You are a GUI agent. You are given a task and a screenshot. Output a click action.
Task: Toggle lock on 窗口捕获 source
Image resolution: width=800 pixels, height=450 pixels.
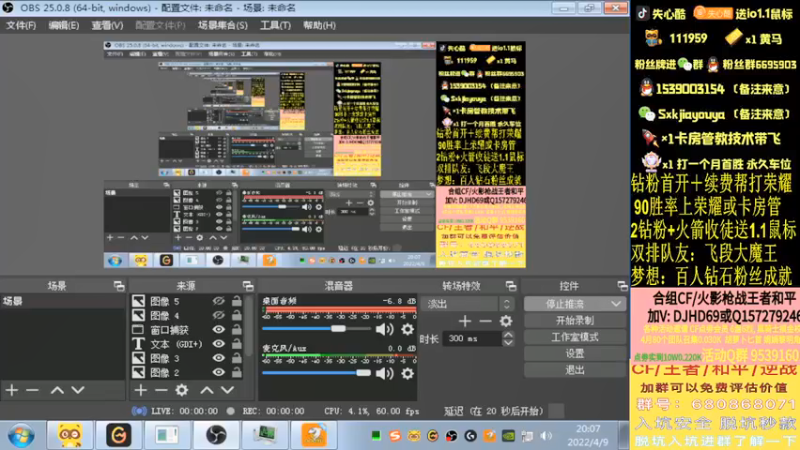coord(236,330)
